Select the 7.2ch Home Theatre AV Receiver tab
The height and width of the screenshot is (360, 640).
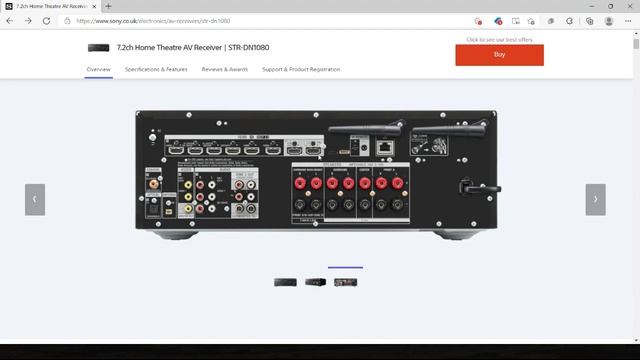pos(51,7)
